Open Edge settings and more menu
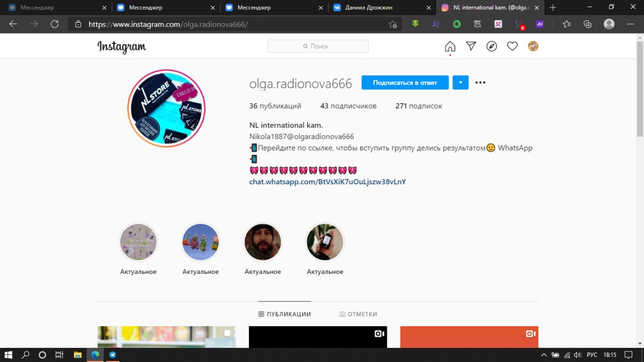Viewport: 644px width, 362px height. (x=631, y=24)
